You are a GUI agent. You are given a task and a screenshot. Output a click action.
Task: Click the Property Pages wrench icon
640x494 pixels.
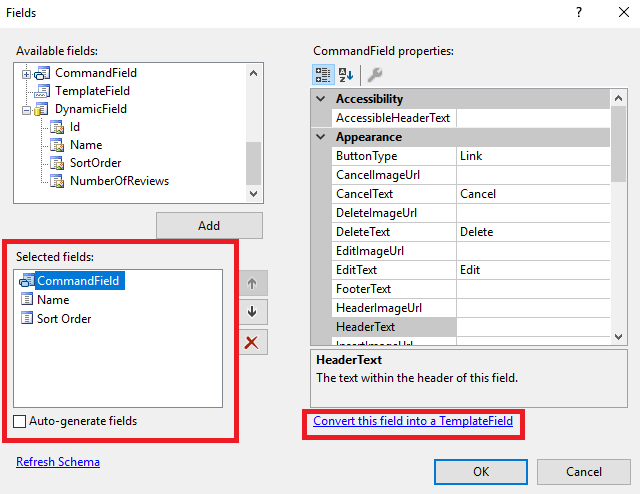point(374,74)
